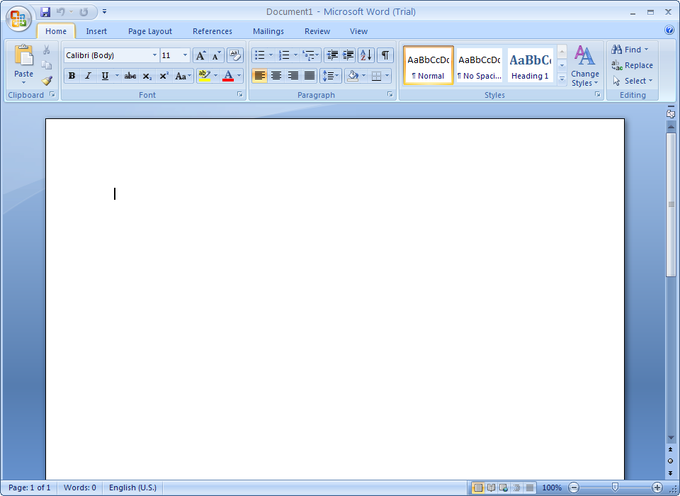Apply strikethrough to text
The width and height of the screenshot is (680, 496).
(130, 76)
